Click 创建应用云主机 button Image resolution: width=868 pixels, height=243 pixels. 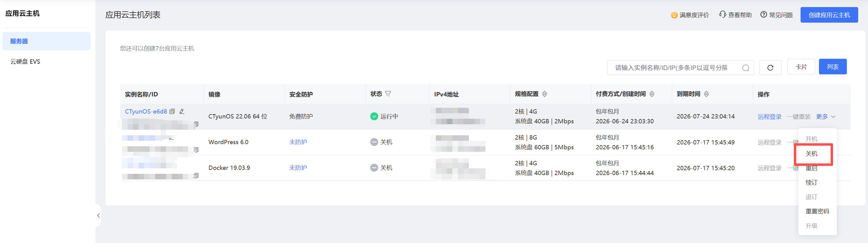pos(829,15)
